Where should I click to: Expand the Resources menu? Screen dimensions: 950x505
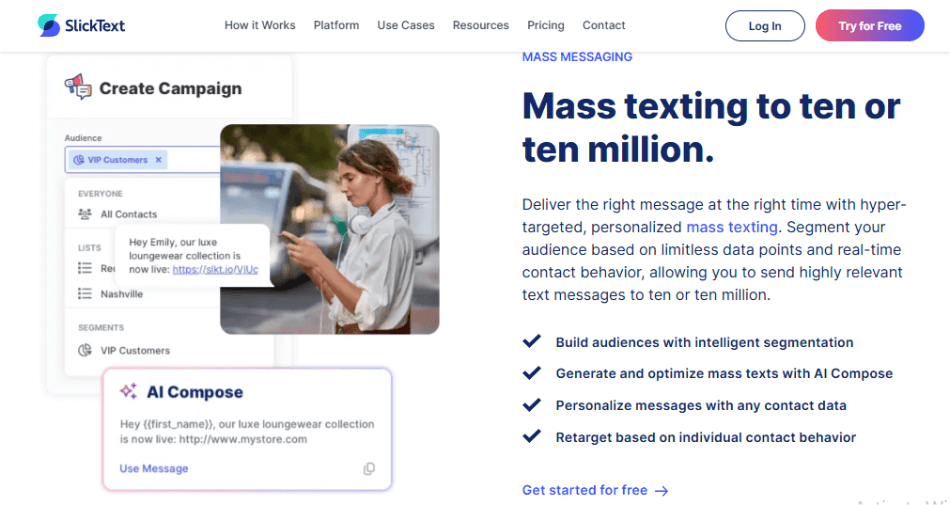point(480,25)
